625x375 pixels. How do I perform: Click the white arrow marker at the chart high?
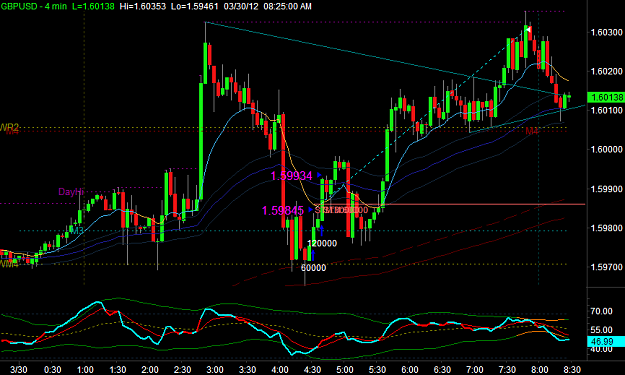pyautogui.click(x=528, y=29)
